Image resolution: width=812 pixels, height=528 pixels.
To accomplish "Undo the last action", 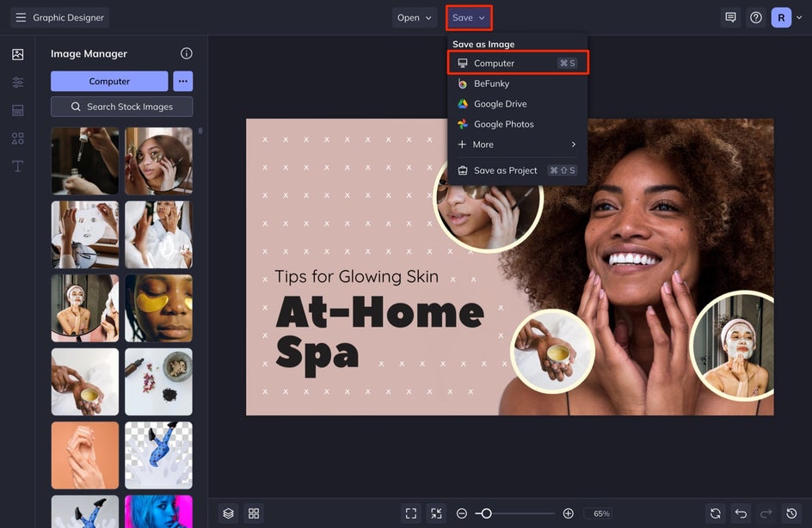I will [x=741, y=513].
